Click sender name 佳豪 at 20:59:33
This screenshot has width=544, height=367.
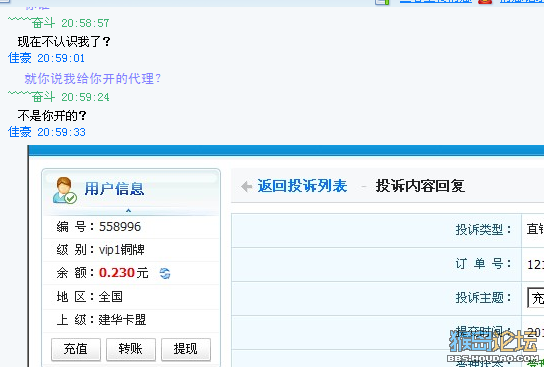pos(20,132)
